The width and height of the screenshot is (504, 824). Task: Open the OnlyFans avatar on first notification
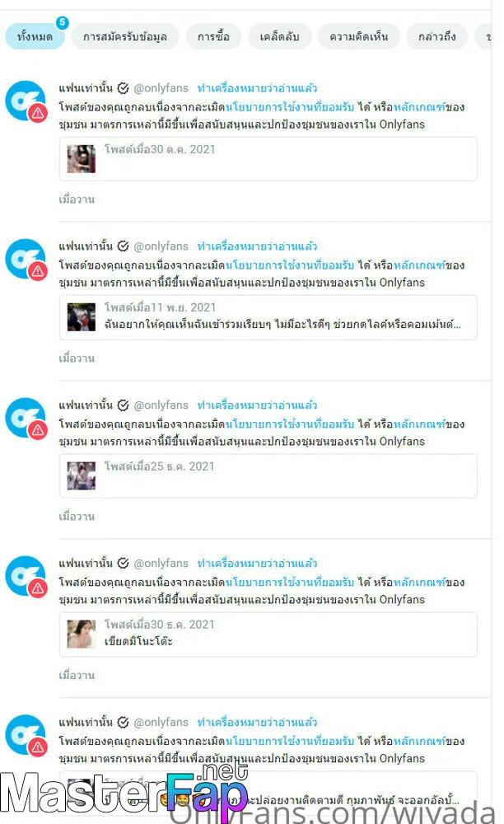pyautogui.click(x=26, y=101)
